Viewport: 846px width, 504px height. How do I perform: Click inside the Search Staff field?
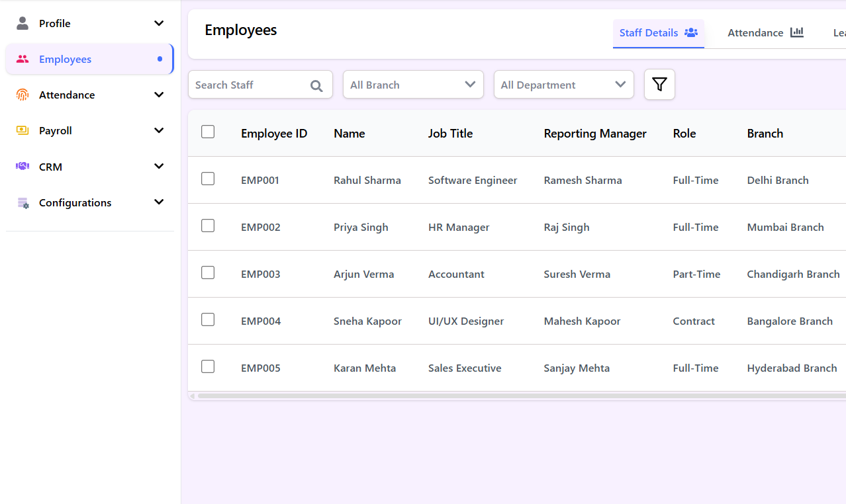coord(252,85)
